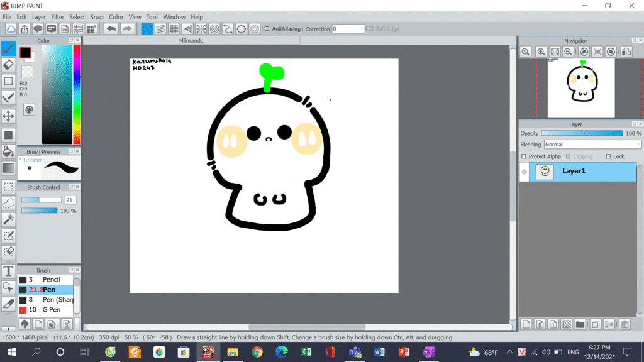Switch to Mầm.mdp document tab
Viewport: 644px width, 362px height.
coord(191,41)
